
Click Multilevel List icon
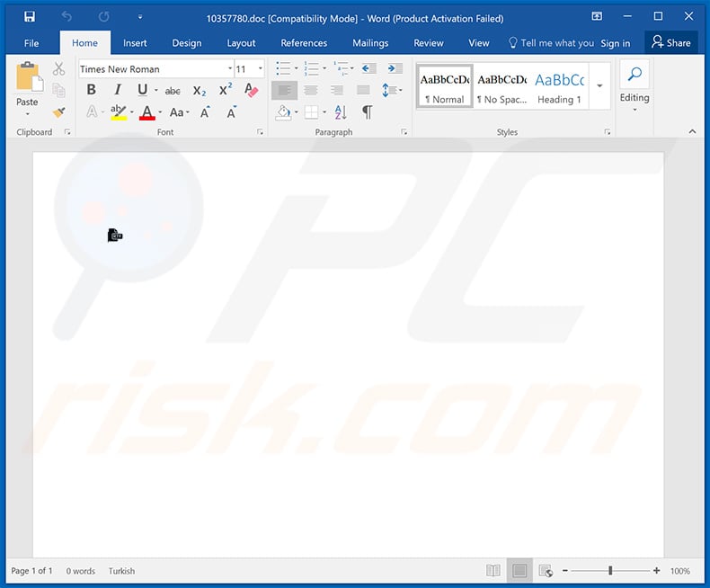tap(341, 68)
